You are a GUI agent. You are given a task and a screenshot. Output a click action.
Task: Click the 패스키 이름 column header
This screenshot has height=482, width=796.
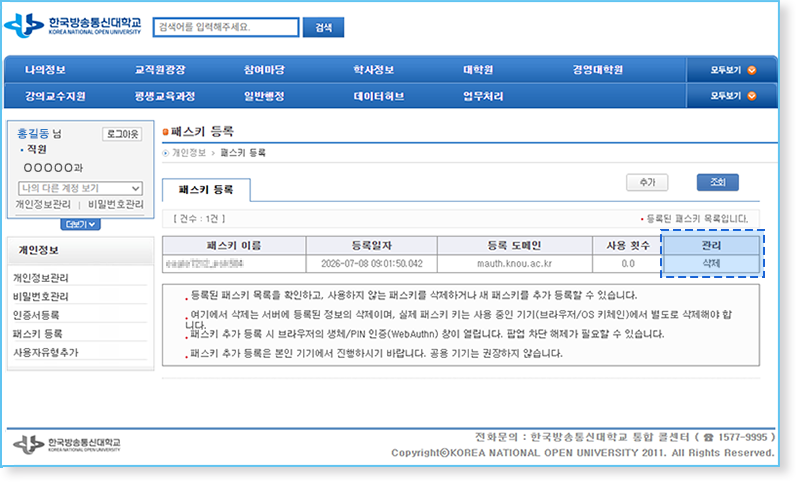click(x=234, y=245)
